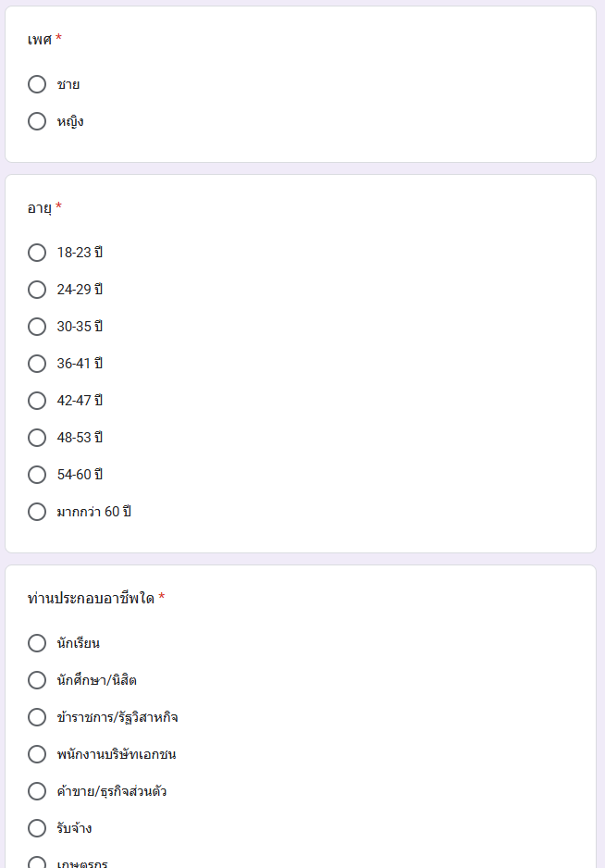This screenshot has height=868, width=605.
Task: Click the เพศ question title
Action: (x=39, y=39)
